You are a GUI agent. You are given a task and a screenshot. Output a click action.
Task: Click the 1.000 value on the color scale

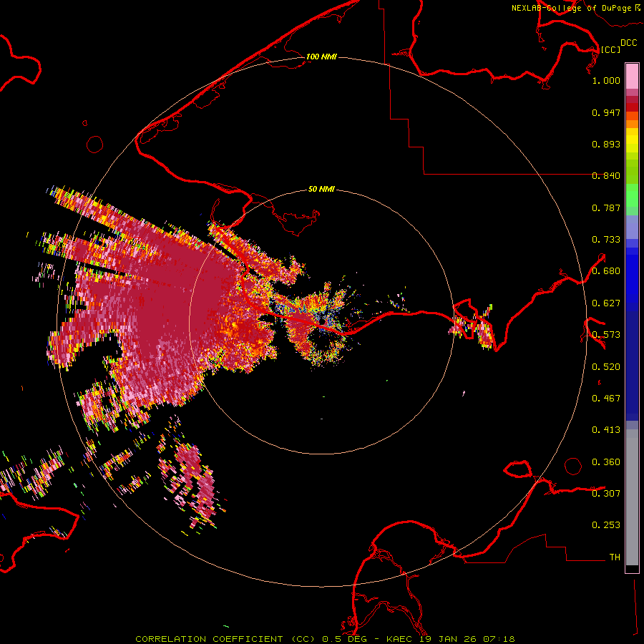(x=606, y=80)
